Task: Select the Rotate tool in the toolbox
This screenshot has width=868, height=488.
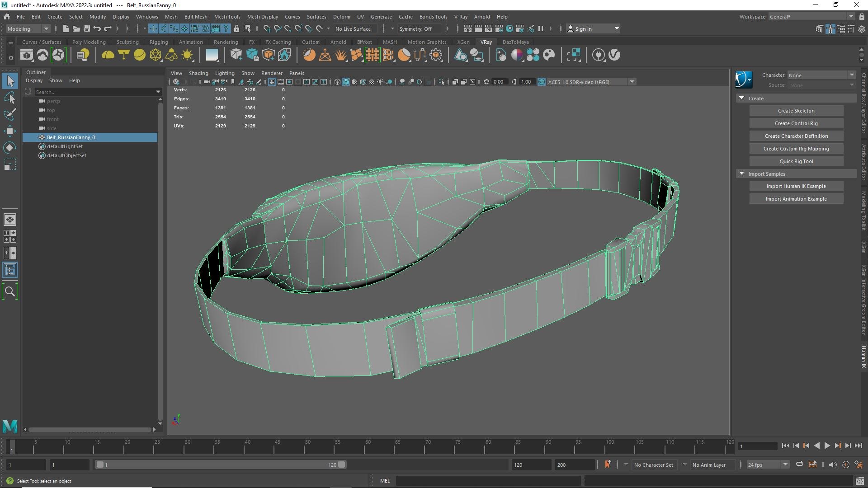Action: [10, 148]
